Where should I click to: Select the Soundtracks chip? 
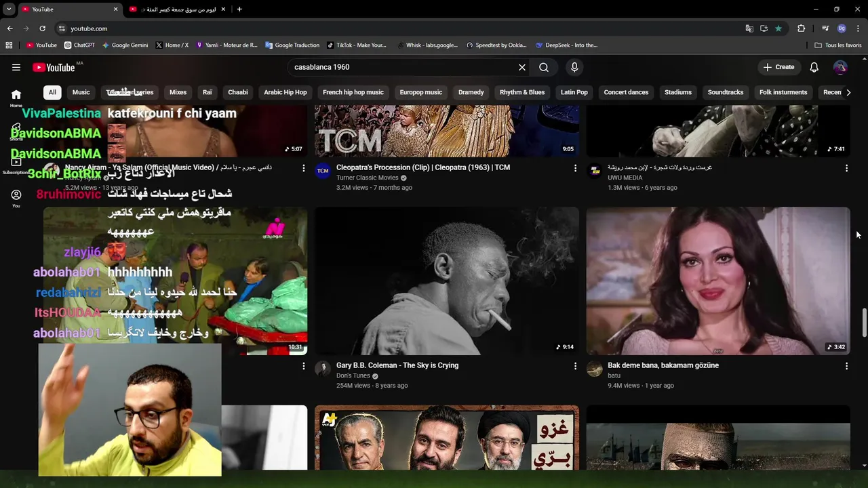(x=726, y=92)
